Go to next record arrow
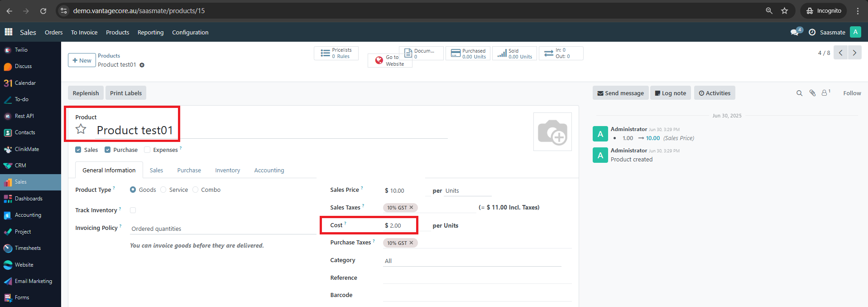This screenshot has width=868, height=307. [854, 53]
